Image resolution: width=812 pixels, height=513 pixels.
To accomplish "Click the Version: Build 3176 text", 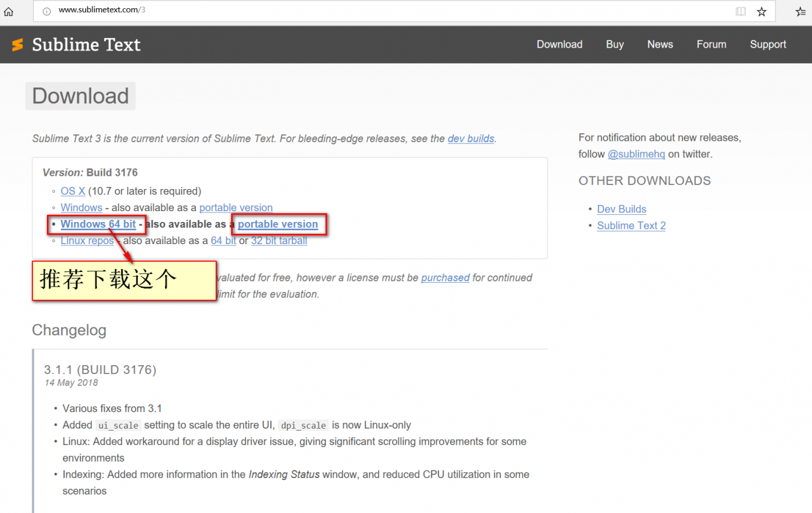I will point(90,172).
